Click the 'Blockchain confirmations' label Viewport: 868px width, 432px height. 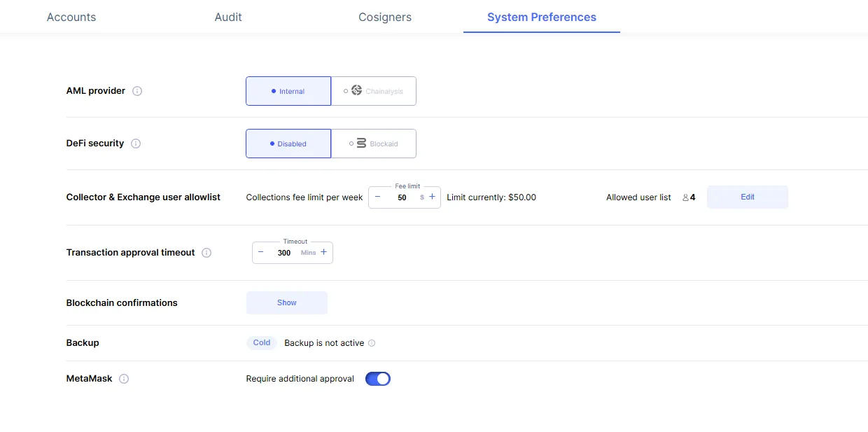tap(122, 303)
